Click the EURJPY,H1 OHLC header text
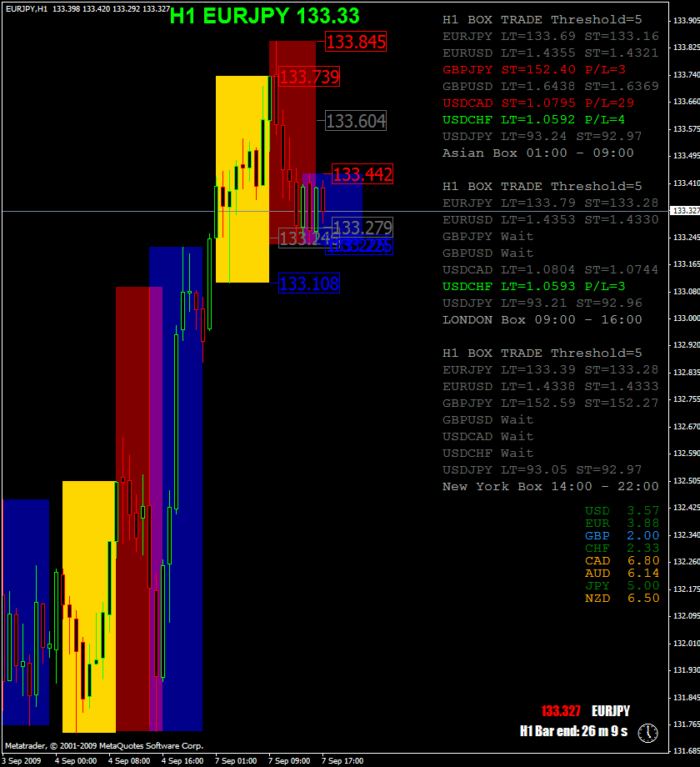Image resolution: width=700 pixels, height=767 pixels. point(88,9)
